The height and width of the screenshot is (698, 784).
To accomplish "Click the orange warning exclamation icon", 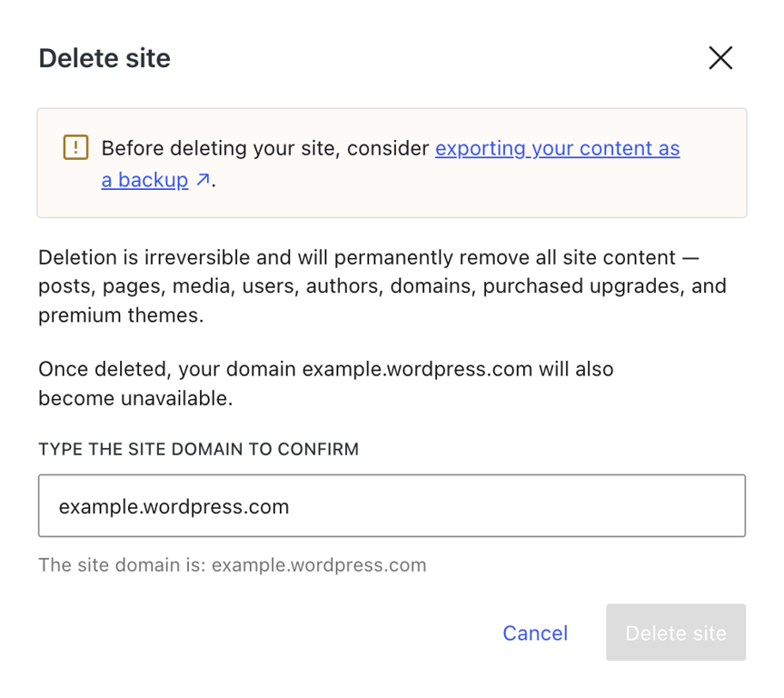I will pyautogui.click(x=75, y=147).
